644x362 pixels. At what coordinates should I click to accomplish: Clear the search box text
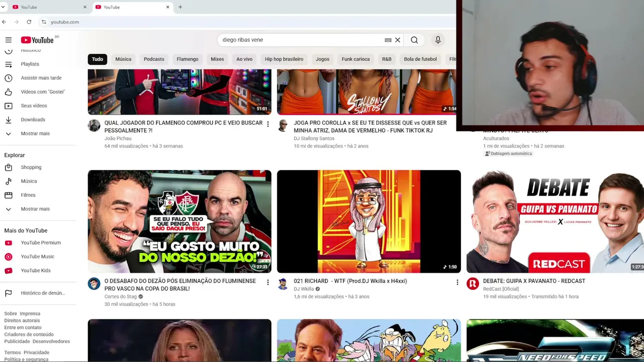click(x=397, y=40)
